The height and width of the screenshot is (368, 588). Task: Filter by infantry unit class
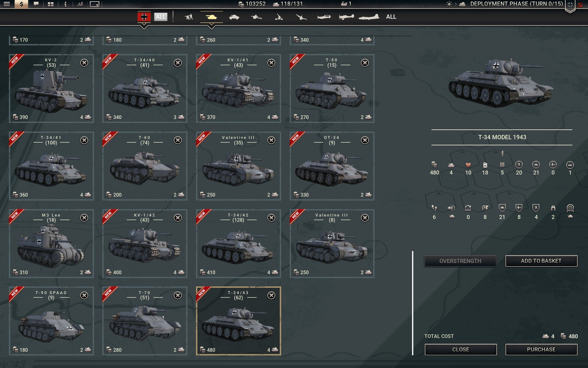pos(189,17)
